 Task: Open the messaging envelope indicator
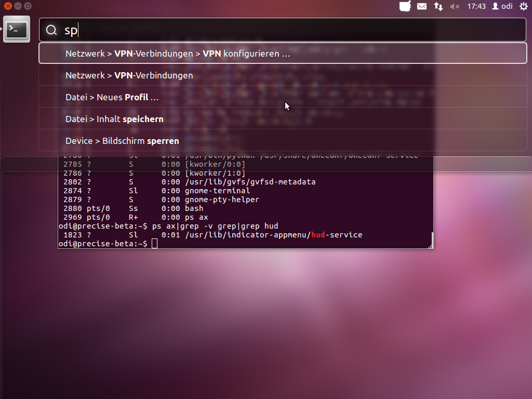coord(422,6)
